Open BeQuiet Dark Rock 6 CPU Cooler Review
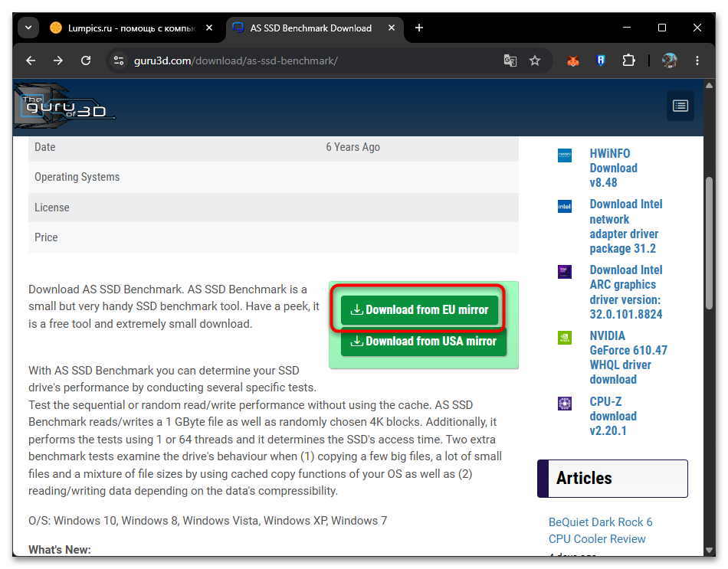 coord(600,531)
